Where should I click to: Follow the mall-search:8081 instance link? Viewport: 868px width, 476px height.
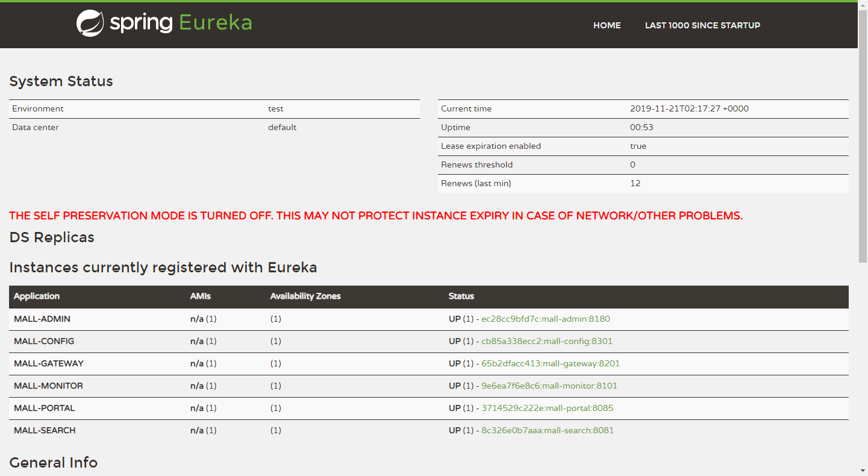pyautogui.click(x=547, y=430)
